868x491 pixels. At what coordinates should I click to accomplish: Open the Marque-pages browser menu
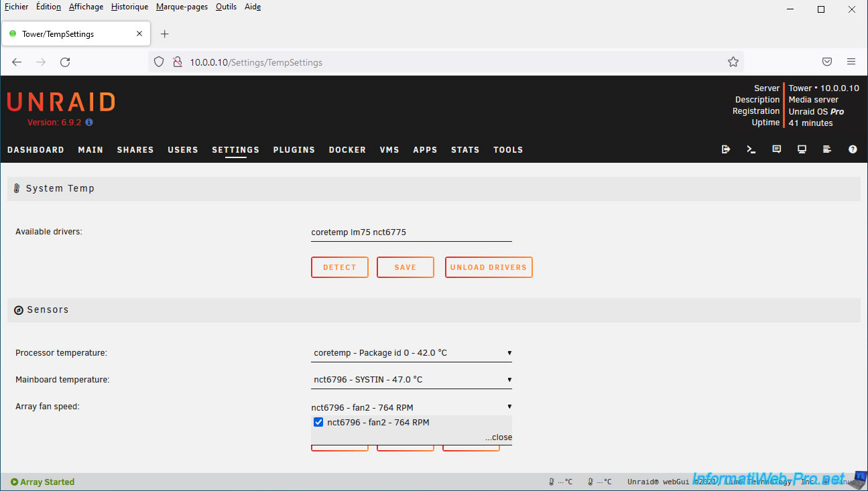[182, 7]
